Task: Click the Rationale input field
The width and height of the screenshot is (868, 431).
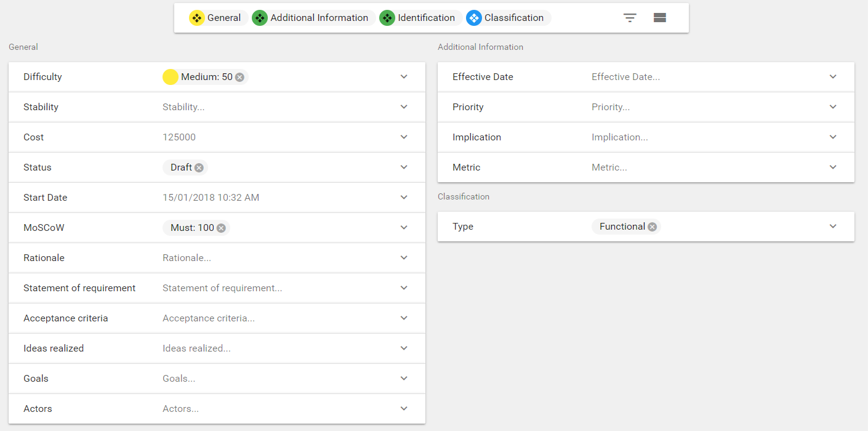Action: click(x=271, y=258)
